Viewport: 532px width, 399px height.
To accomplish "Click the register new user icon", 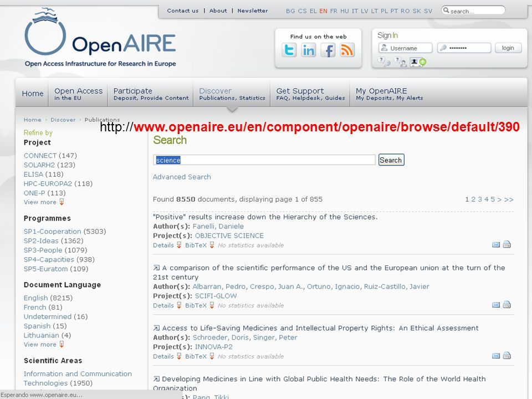I will pos(418,62).
